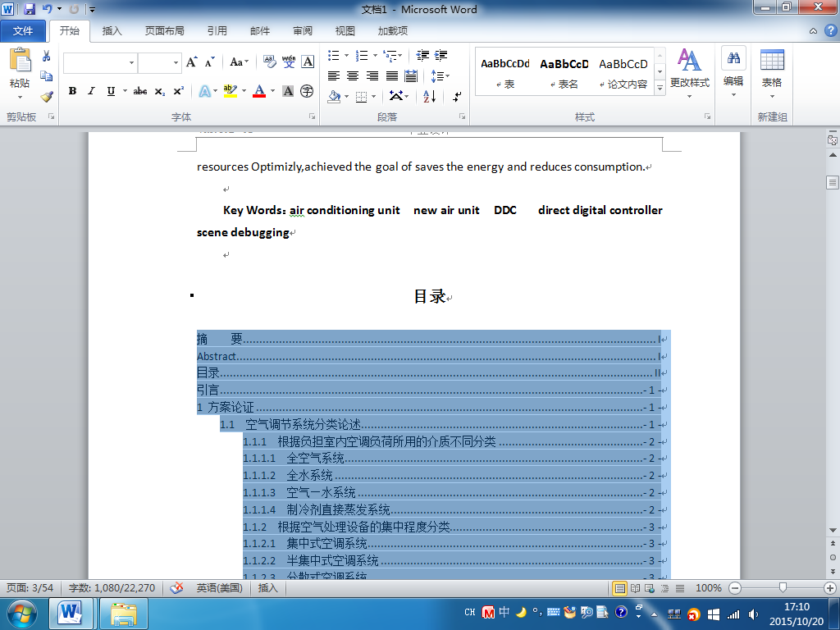
Task: Click the Copy icon in clipboard group
Action: 47,76
